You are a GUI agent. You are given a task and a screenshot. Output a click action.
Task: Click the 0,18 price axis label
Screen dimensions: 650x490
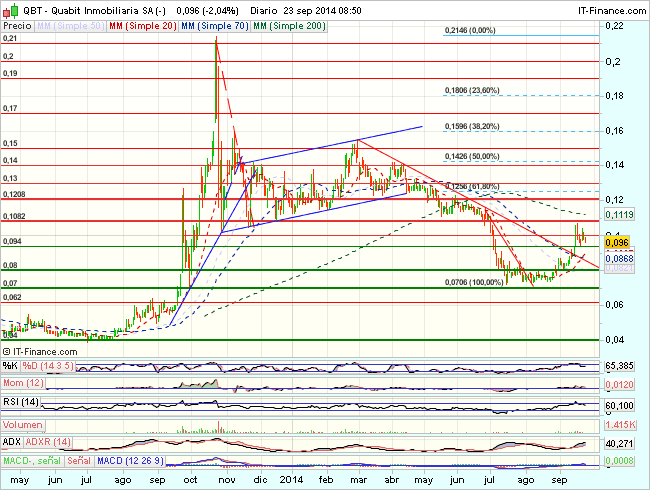pyautogui.click(x=614, y=96)
